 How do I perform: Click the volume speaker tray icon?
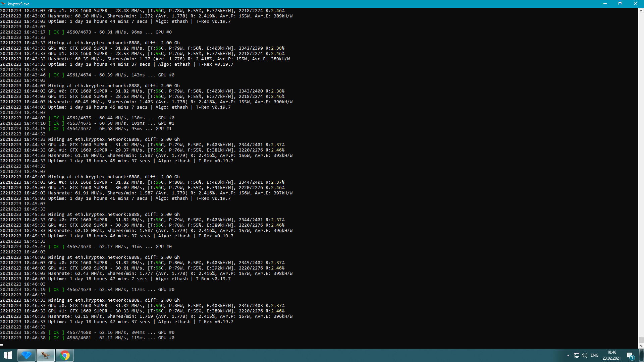pos(585,355)
